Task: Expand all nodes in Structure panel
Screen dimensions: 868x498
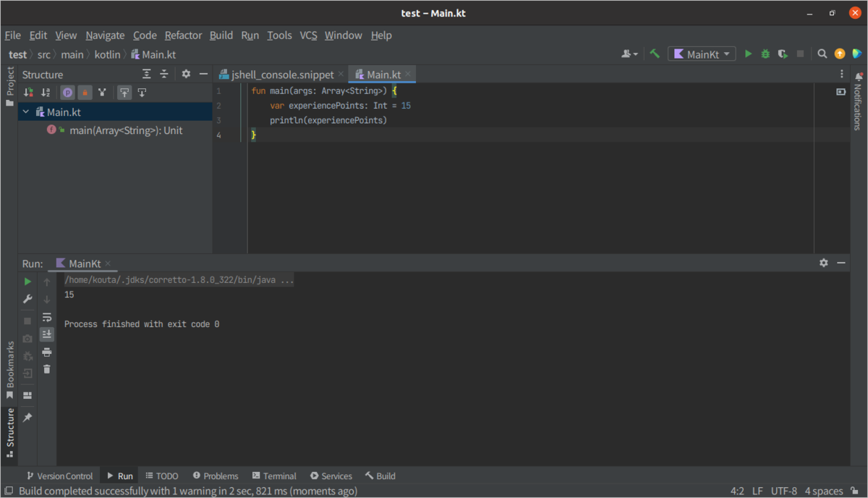Action: 147,74
